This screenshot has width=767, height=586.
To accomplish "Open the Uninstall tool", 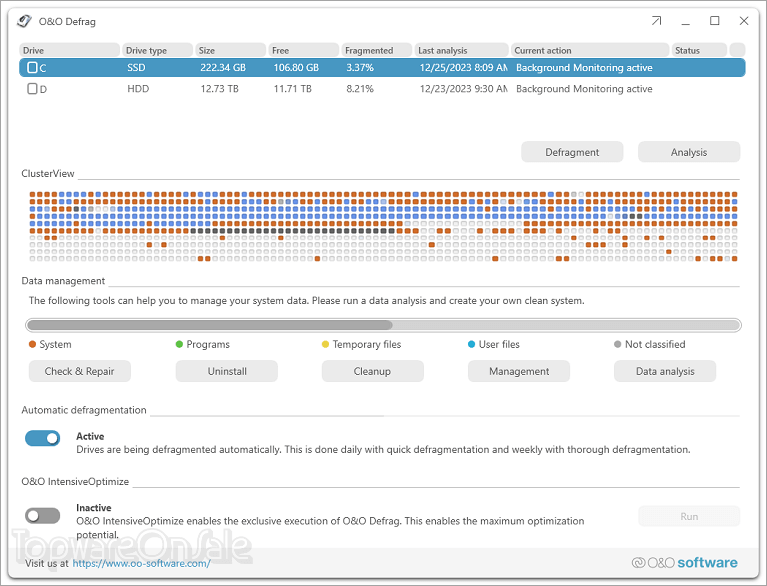I will (227, 371).
